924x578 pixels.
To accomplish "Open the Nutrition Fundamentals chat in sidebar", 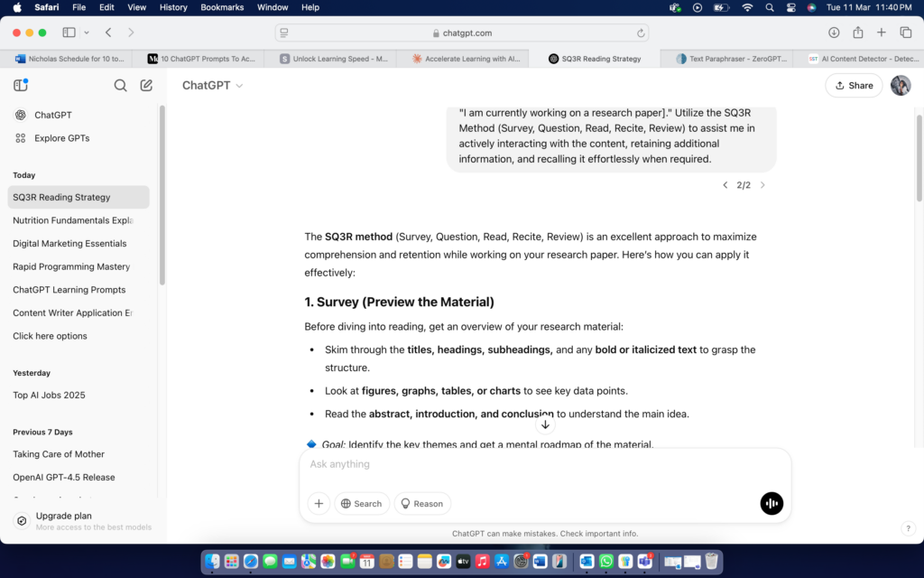I will (73, 220).
